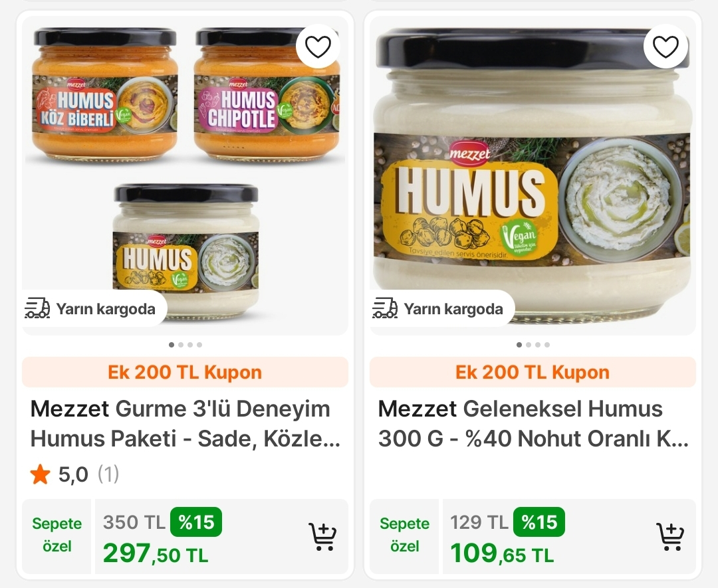Select the %15 discount badge on right card
The width and height of the screenshot is (718, 588).
click(x=539, y=522)
